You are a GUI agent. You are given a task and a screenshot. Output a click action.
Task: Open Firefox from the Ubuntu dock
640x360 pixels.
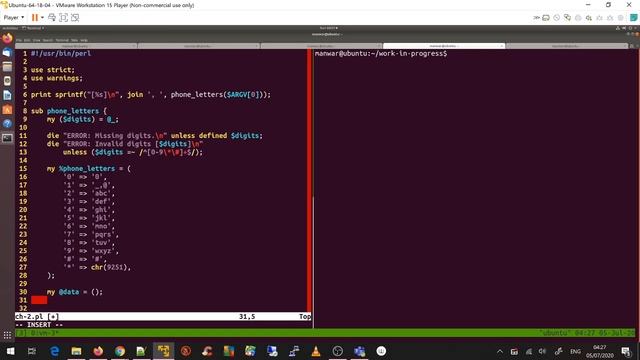click(x=7, y=39)
